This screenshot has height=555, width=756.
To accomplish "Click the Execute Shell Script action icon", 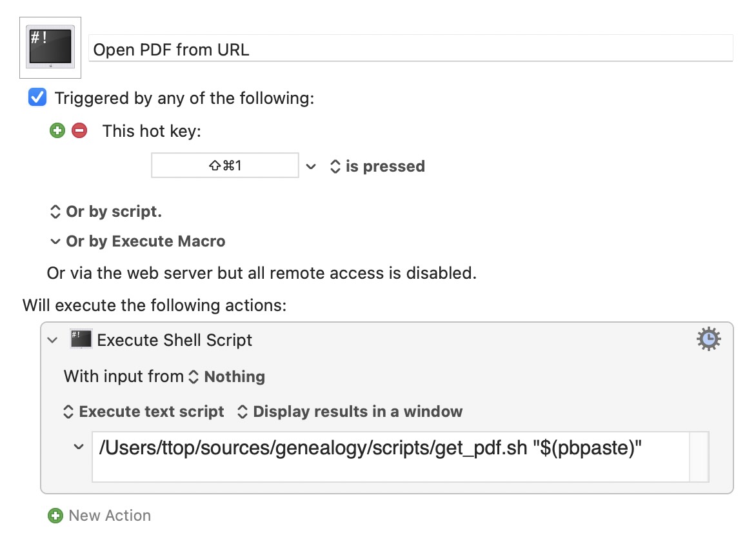I will click(x=81, y=339).
